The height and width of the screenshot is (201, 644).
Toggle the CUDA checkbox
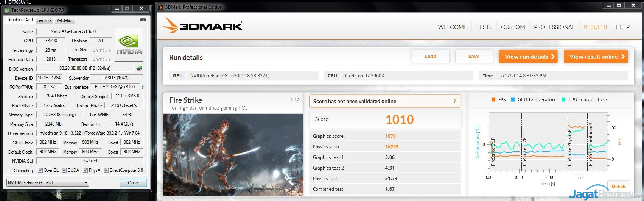pos(64,170)
